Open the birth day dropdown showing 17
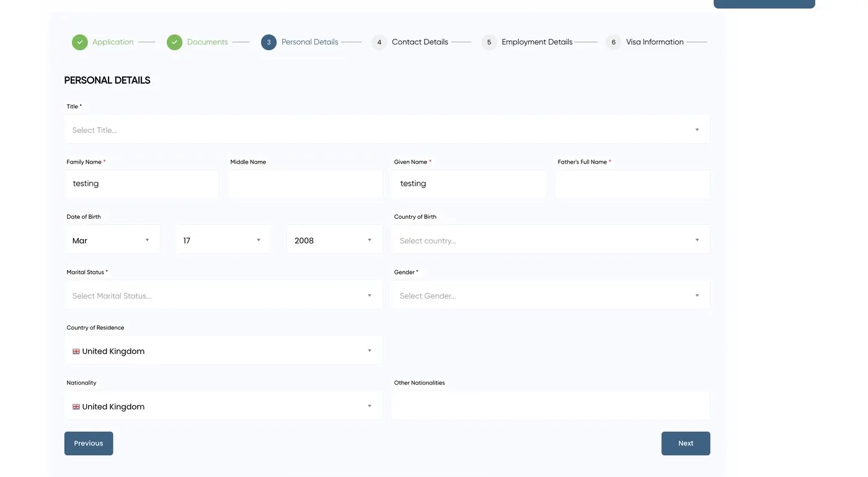Image resolution: width=868 pixels, height=477 pixels. pyautogui.click(x=223, y=240)
